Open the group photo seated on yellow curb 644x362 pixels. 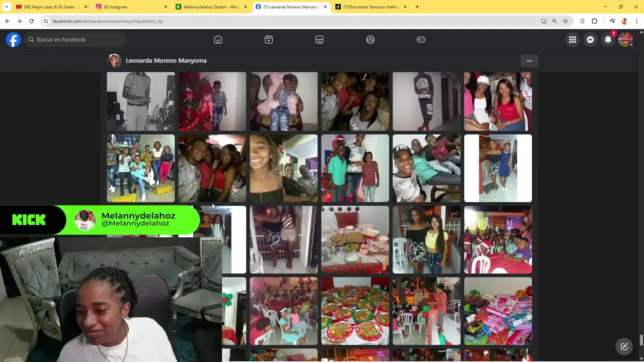tap(141, 168)
